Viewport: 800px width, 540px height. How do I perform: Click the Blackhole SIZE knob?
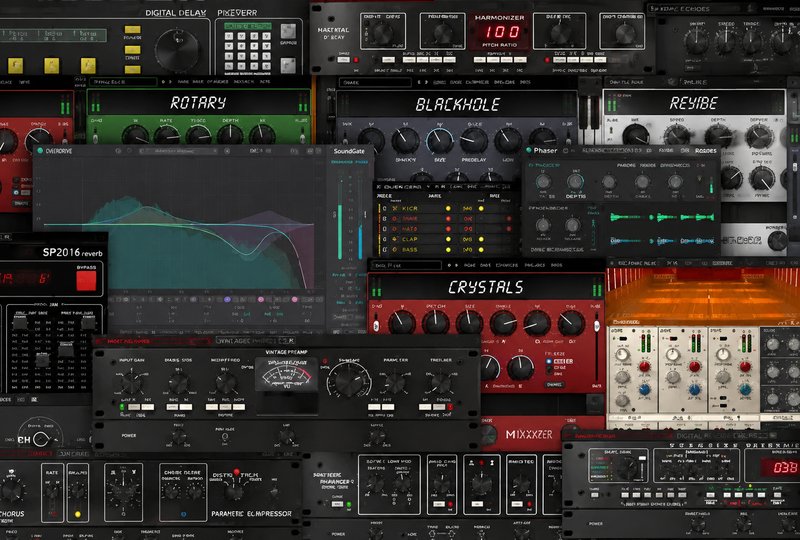440,141
